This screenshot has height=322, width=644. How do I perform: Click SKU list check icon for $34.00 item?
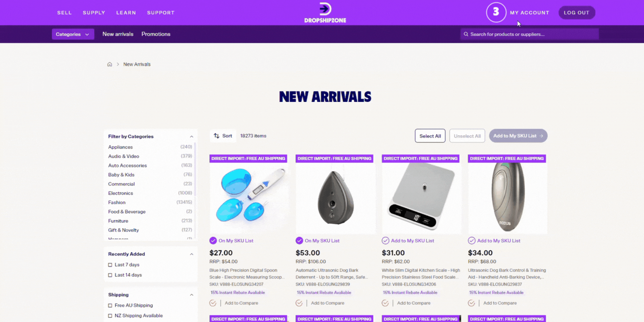point(472,241)
